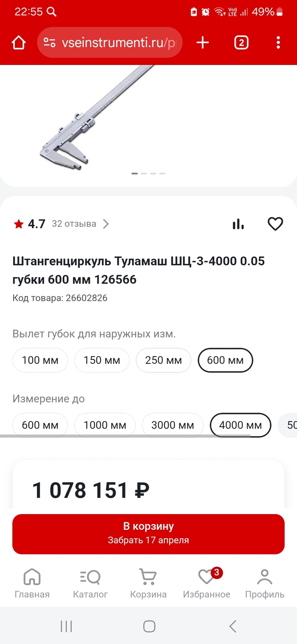Viewport: 297px width, 644px height.
Task: Open Профиль in bottom navigation
Action: 265,583
